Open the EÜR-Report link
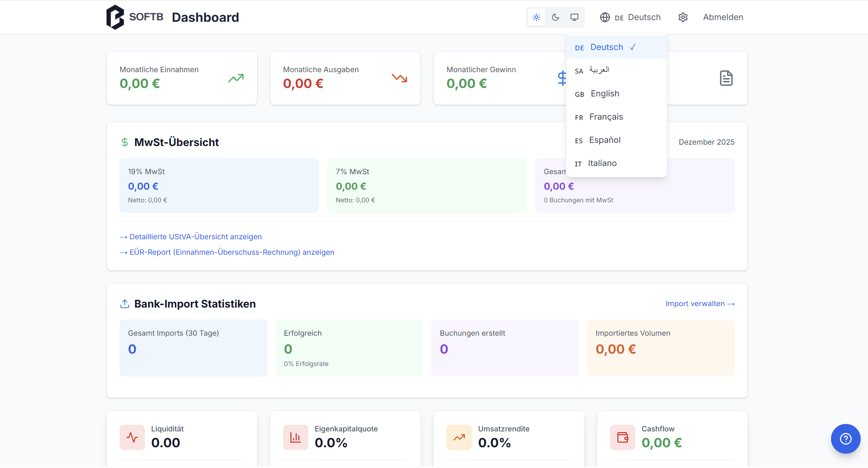This screenshot has height=468, width=868. [232, 252]
